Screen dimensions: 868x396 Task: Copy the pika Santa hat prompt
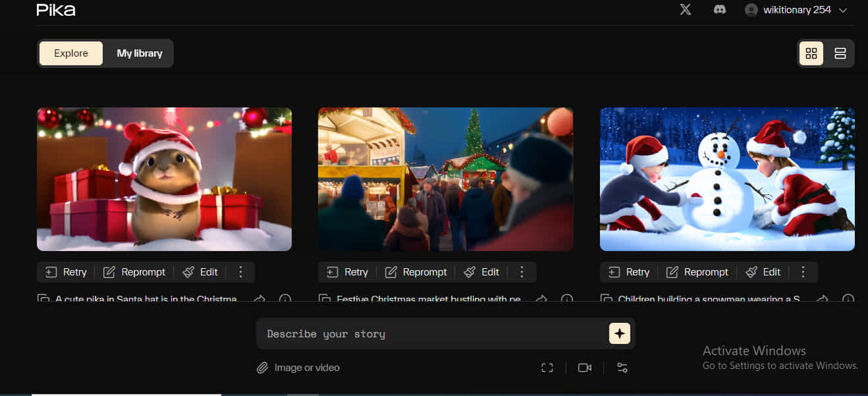(43, 300)
